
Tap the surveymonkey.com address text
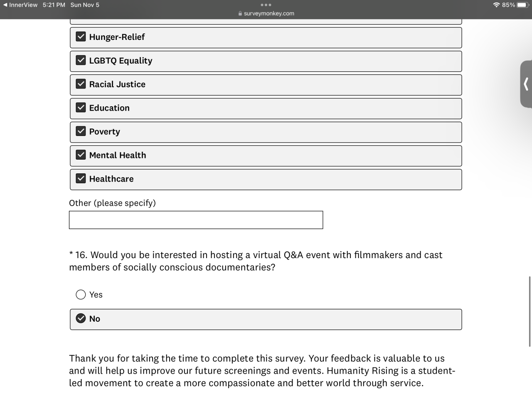click(x=269, y=13)
